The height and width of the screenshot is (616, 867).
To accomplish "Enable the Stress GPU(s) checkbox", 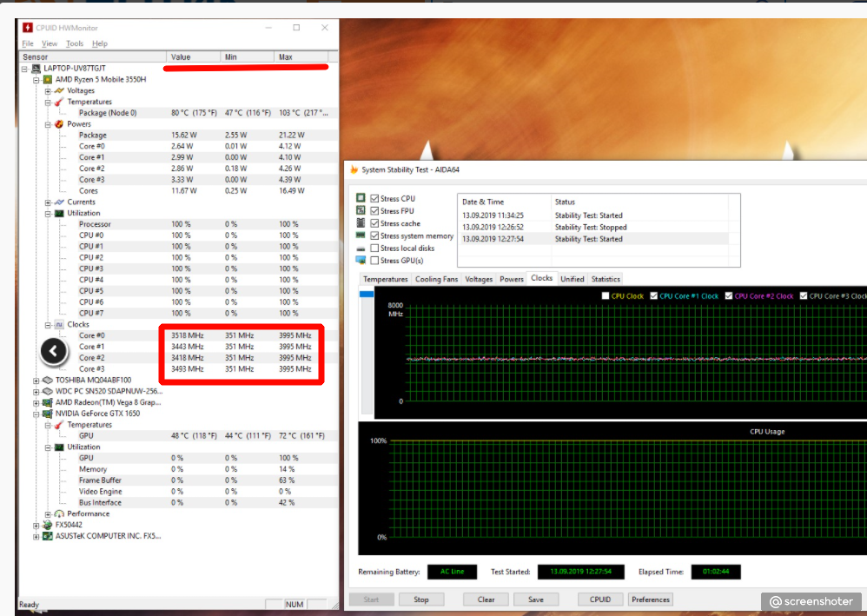I will (375, 261).
